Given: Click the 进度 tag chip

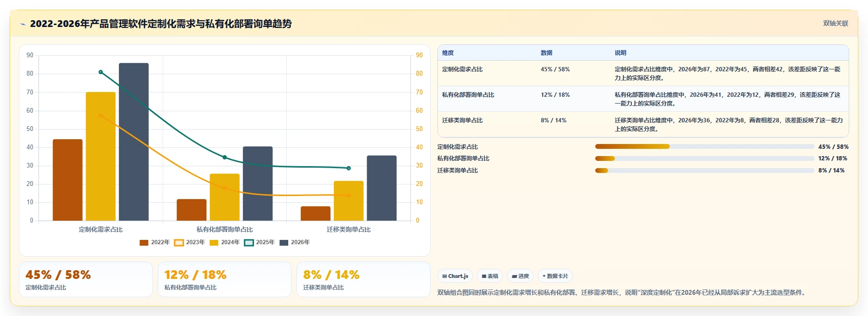Looking at the screenshot, I should tap(520, 276).
